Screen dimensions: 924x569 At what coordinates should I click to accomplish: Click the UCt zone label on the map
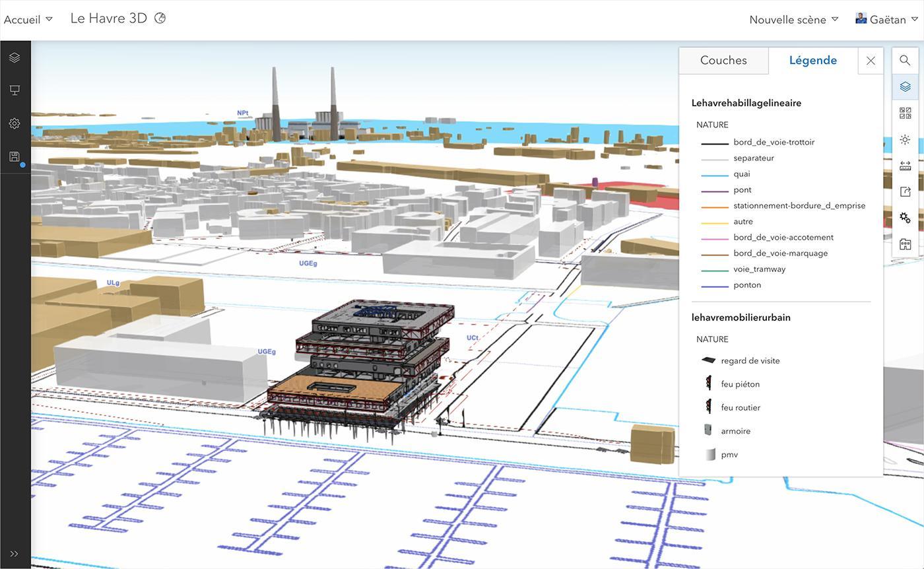tap(473, 338)
